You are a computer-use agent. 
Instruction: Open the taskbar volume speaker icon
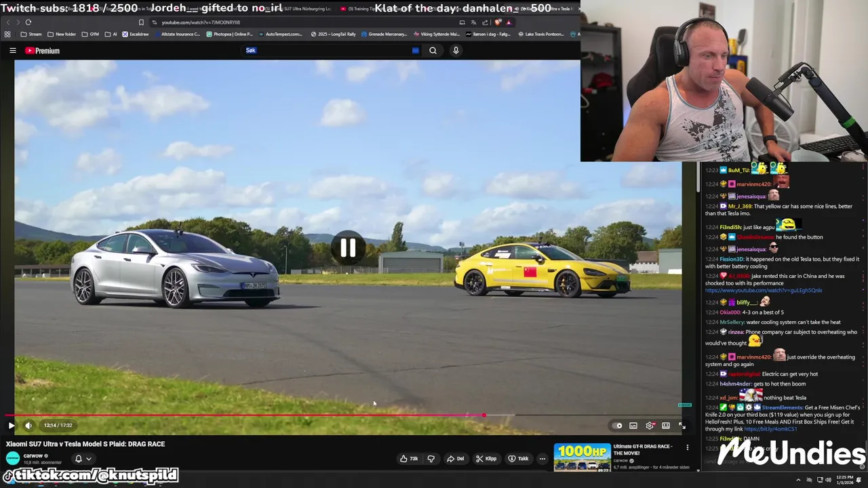coord(829,480)
